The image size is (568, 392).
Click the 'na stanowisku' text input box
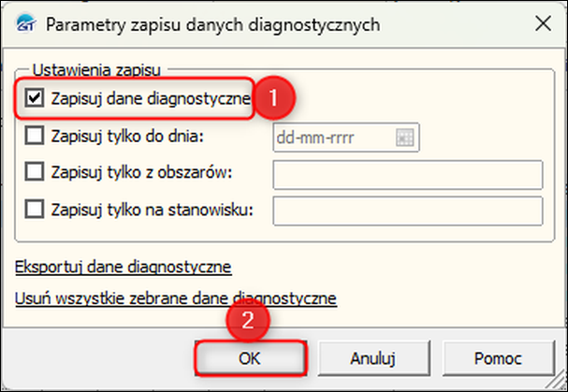407,210
